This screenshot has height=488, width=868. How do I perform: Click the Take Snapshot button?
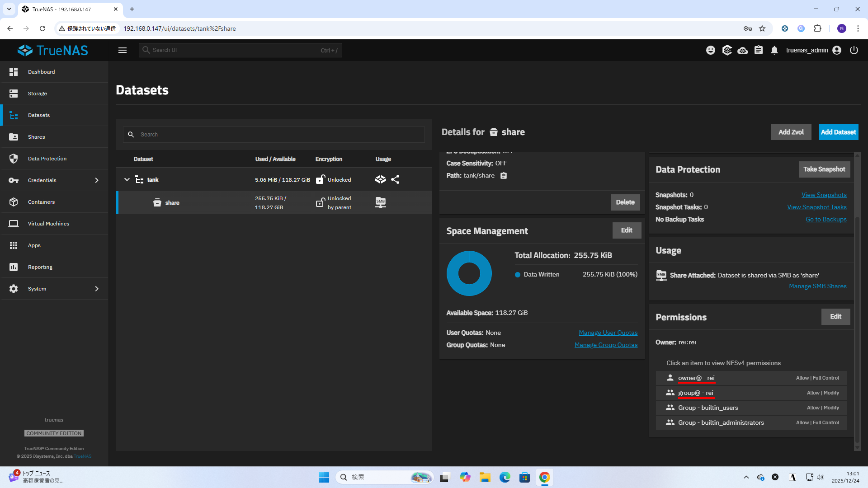pos(824,169)
